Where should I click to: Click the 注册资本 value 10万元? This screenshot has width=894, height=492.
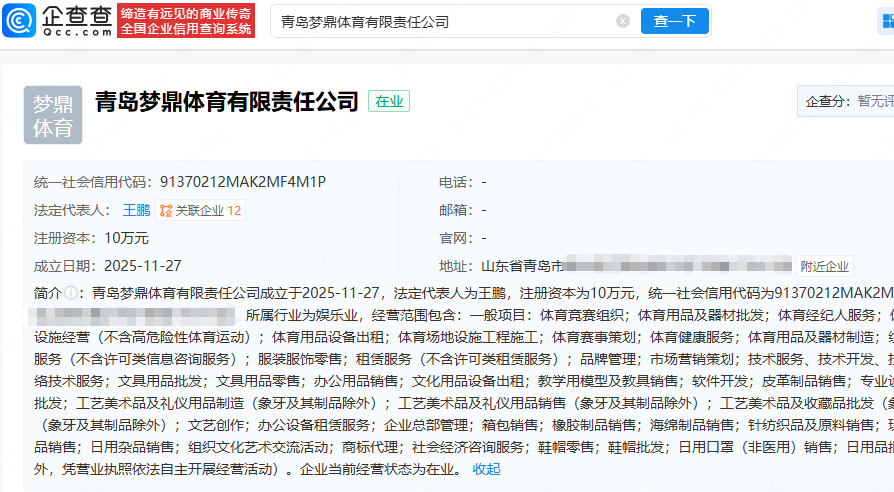coord(126,238)
